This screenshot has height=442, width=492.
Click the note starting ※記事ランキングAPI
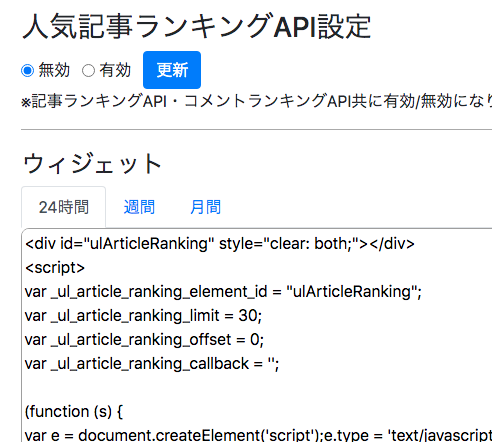(x=256, y=101)
